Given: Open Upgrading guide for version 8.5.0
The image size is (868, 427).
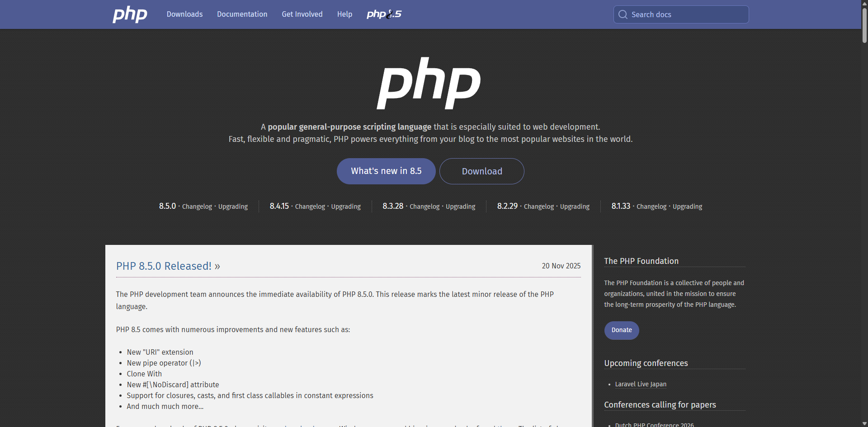Looking at the screenshot, I should click(233, 206).
